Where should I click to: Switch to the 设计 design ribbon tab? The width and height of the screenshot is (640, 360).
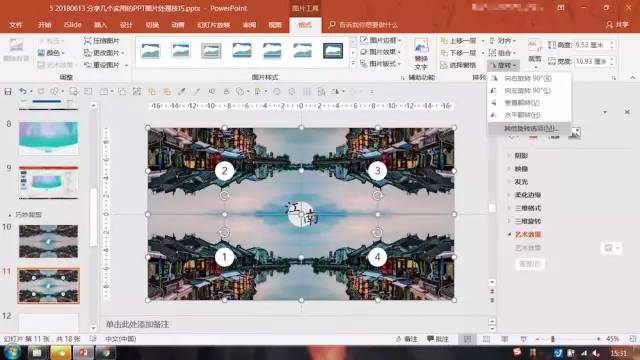tap(126, 25)
